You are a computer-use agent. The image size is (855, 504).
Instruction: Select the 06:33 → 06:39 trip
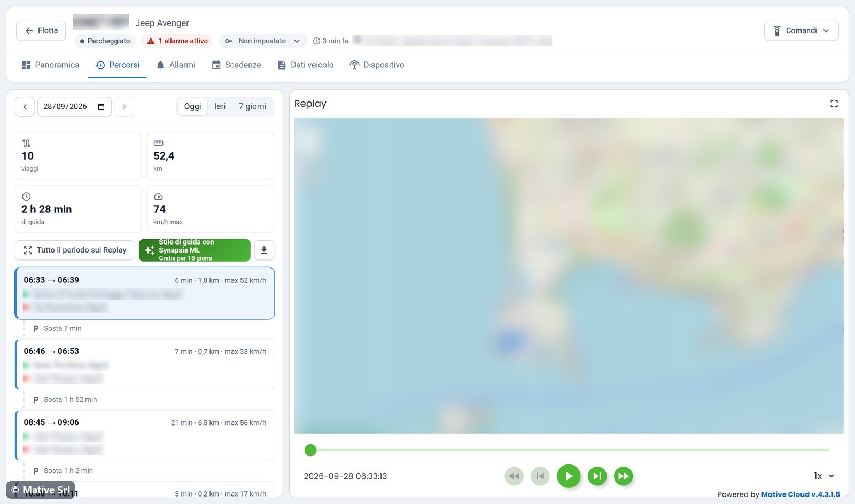145,294
